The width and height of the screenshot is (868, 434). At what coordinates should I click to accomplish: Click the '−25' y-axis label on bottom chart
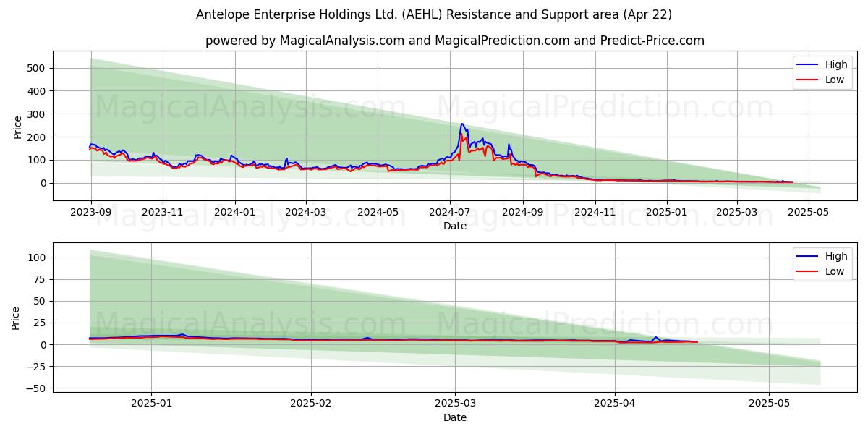coord(36,367)
